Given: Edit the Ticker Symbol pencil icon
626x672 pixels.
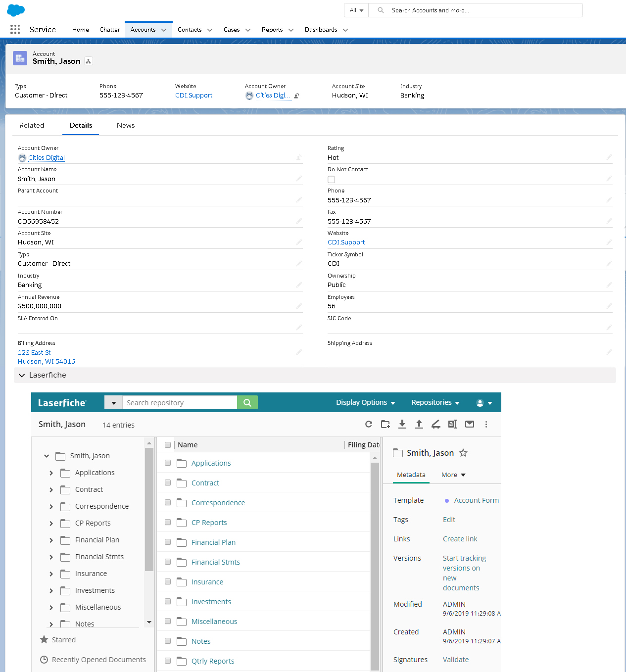Looking at the screenshot, I should point(609,264).
